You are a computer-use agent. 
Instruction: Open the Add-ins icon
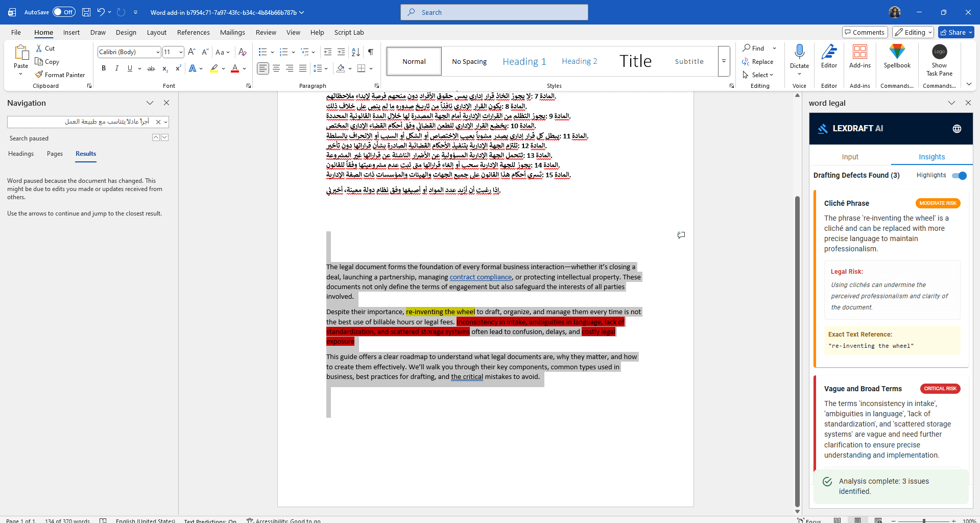(860, 52)
